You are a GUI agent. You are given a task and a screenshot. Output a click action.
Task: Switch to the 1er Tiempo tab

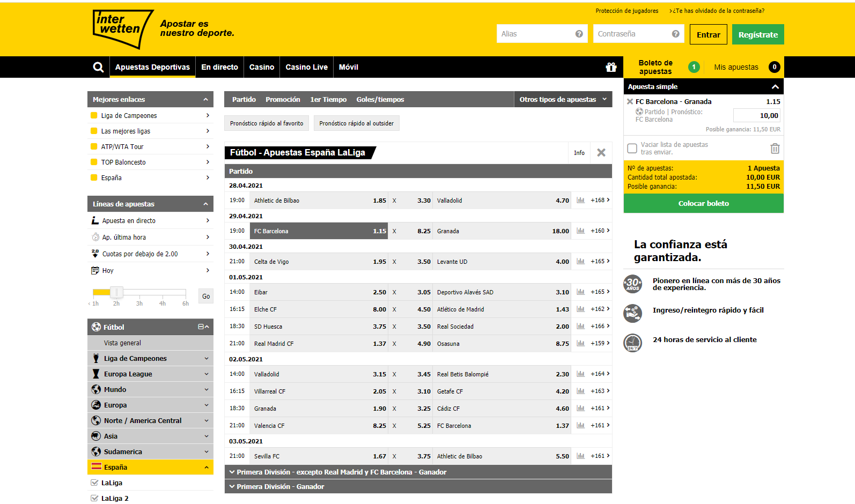pyautogui.click(x=328, y=99)
